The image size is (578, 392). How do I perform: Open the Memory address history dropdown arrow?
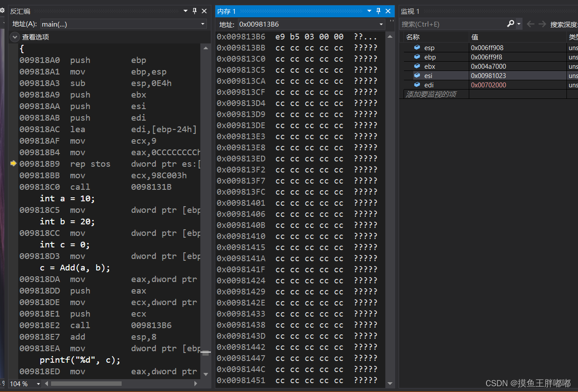point(381,24)
